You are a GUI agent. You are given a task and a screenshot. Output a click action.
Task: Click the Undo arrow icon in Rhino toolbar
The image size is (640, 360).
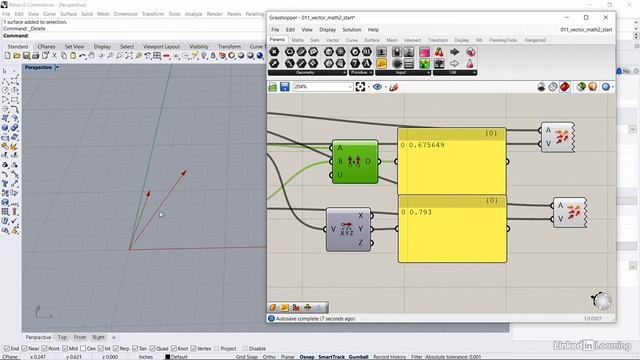coord(82,56)
